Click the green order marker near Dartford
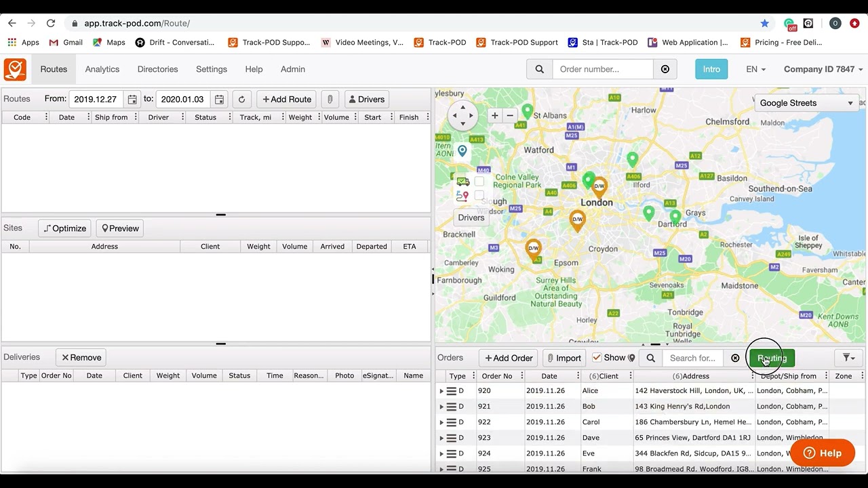This screenshot has width=868, height=488. pos(675,218)
